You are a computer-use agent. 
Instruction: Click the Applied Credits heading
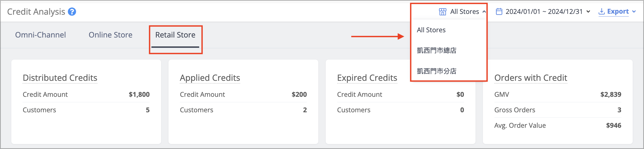tap(210, 78)
